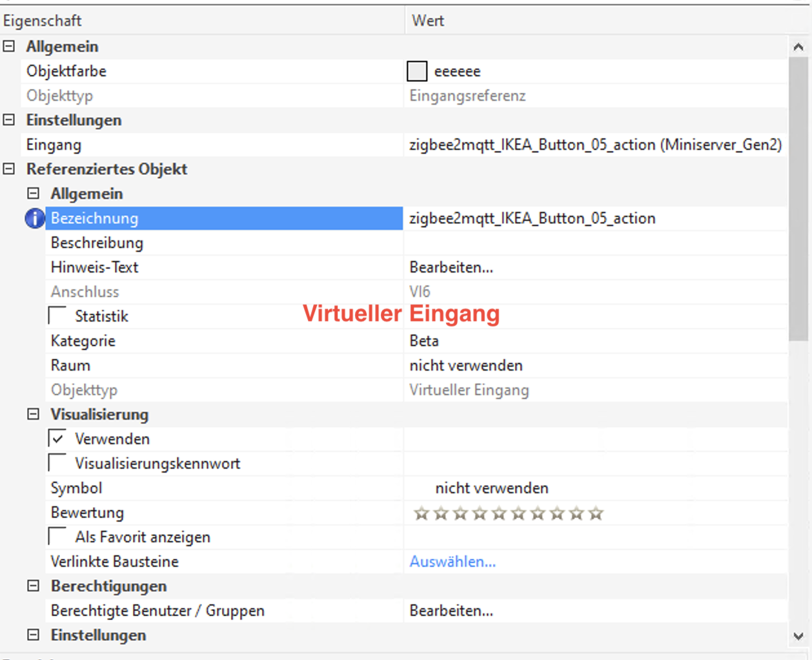
Task: Click the last rating star in Bewertung
Action: (x=596, y=513)
